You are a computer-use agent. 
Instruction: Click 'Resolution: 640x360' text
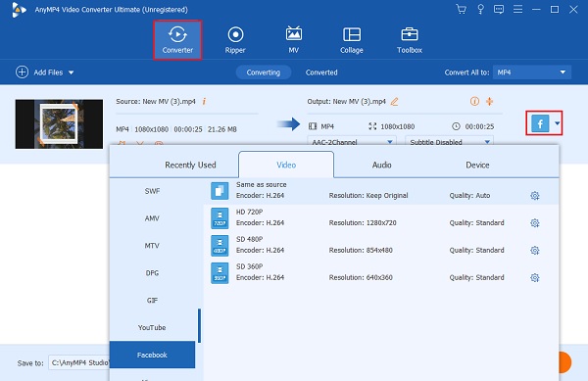coord(361,277)
